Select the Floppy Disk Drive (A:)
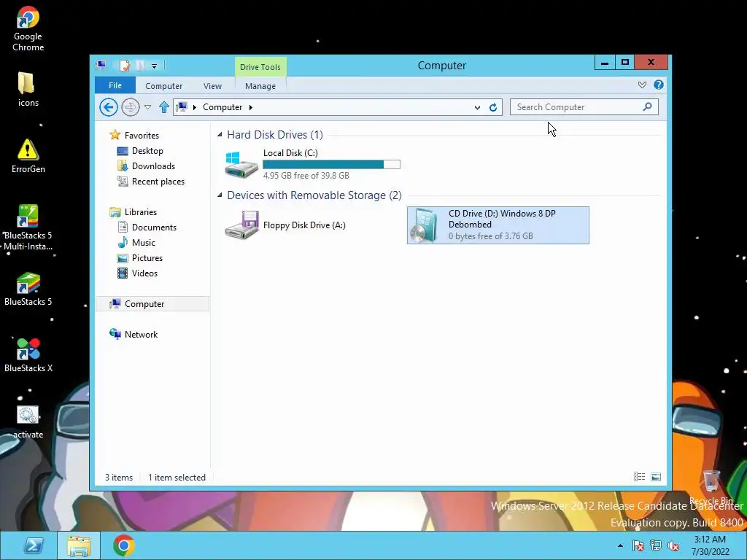This screenshot has width=747, height=560. [286, 225]
